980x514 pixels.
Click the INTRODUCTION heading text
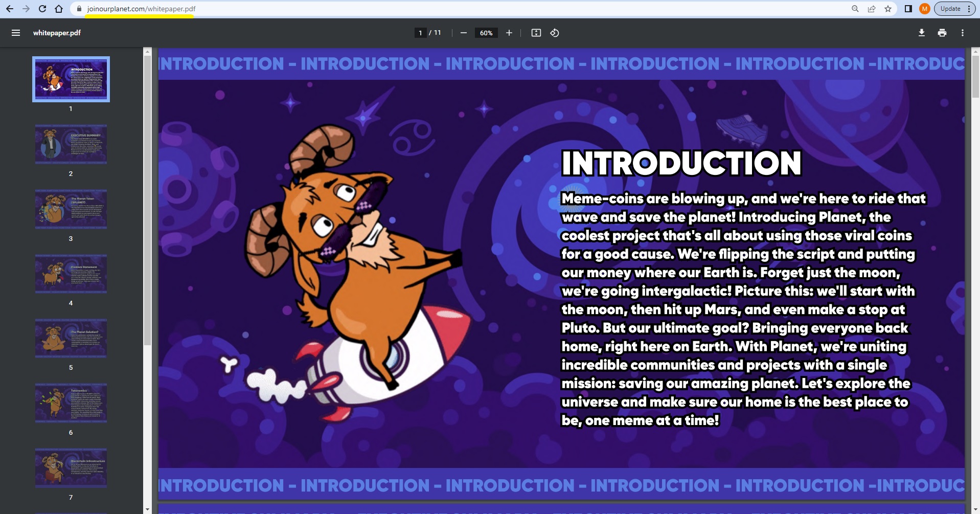coord(681,163)
